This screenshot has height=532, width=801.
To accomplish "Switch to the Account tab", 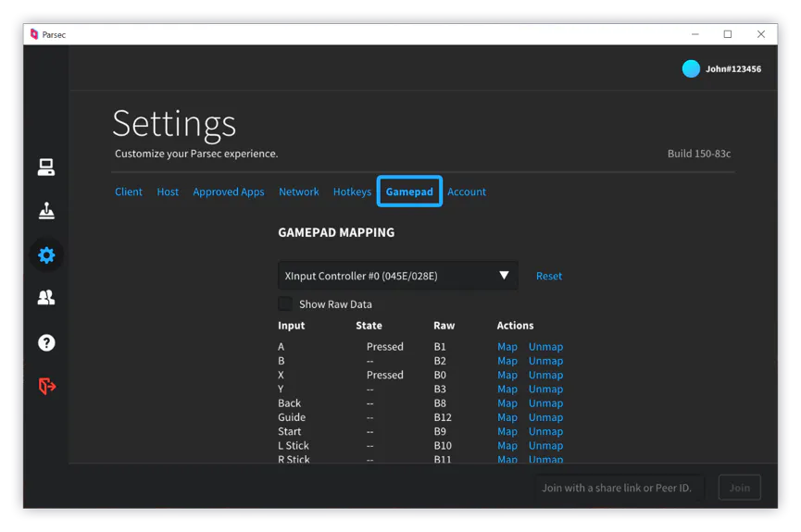I will click(x=467, y=192).
